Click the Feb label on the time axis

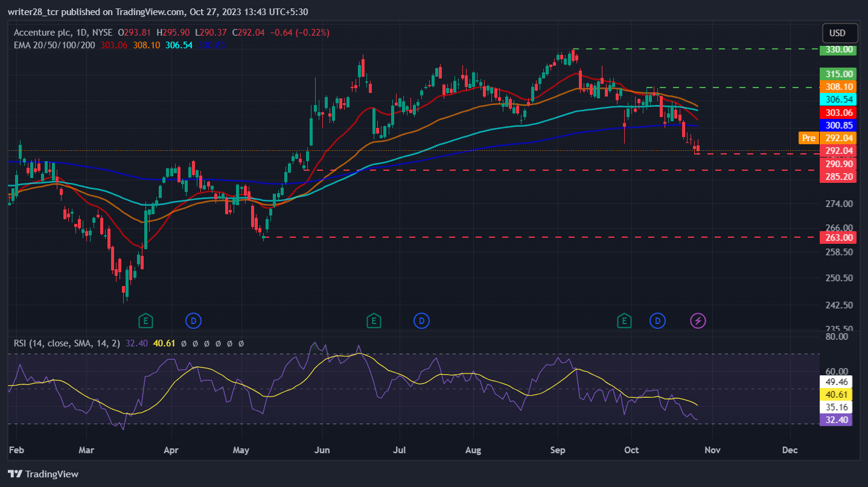18,450
